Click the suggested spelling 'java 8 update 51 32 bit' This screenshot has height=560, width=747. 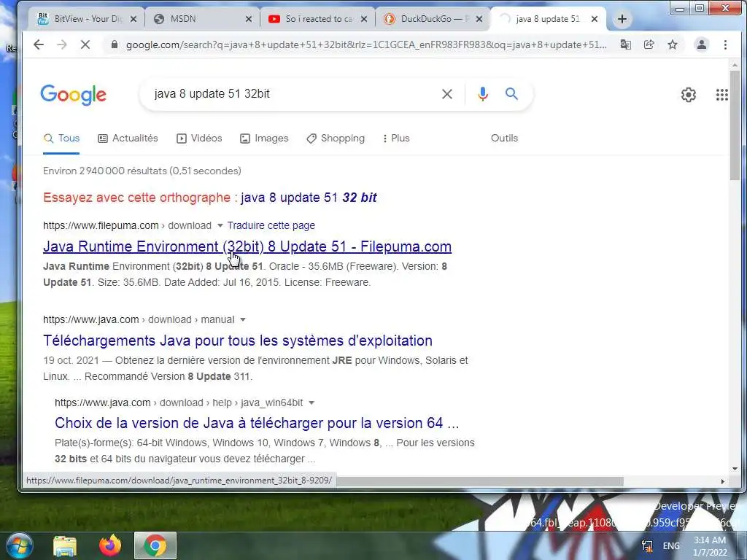pos(309,198)
